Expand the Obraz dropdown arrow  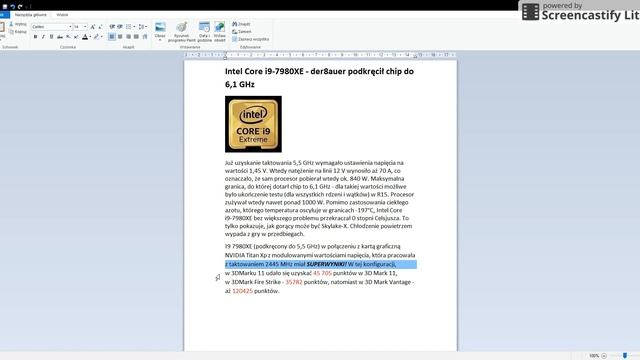click(x=160, y=40)
